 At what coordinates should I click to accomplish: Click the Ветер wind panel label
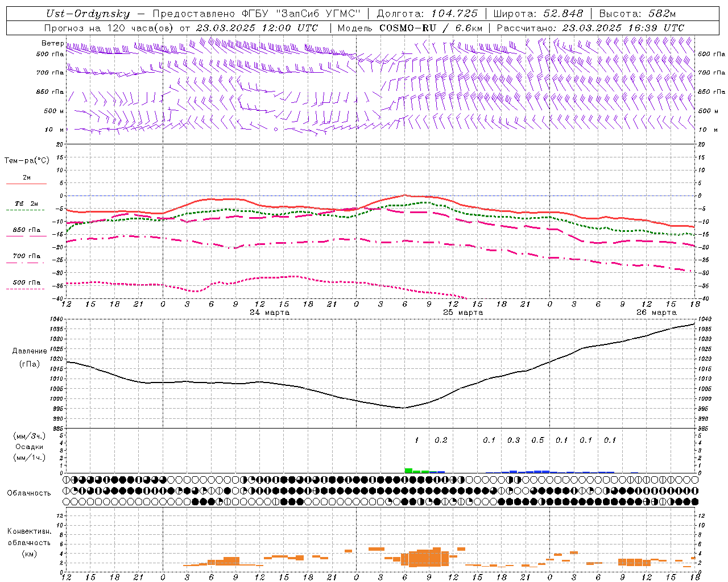(52, 43)
